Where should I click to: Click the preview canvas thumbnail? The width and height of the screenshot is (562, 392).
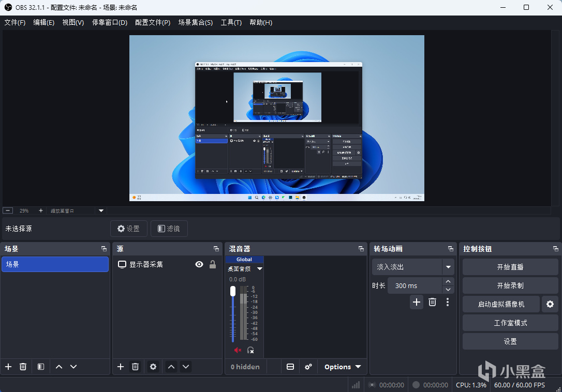277,118
